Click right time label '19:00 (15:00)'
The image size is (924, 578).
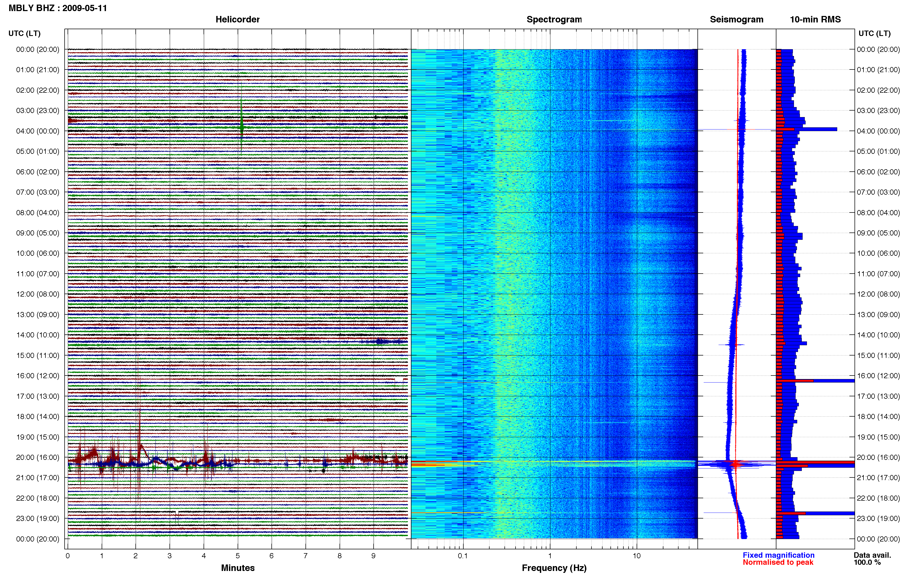point(878,437)
